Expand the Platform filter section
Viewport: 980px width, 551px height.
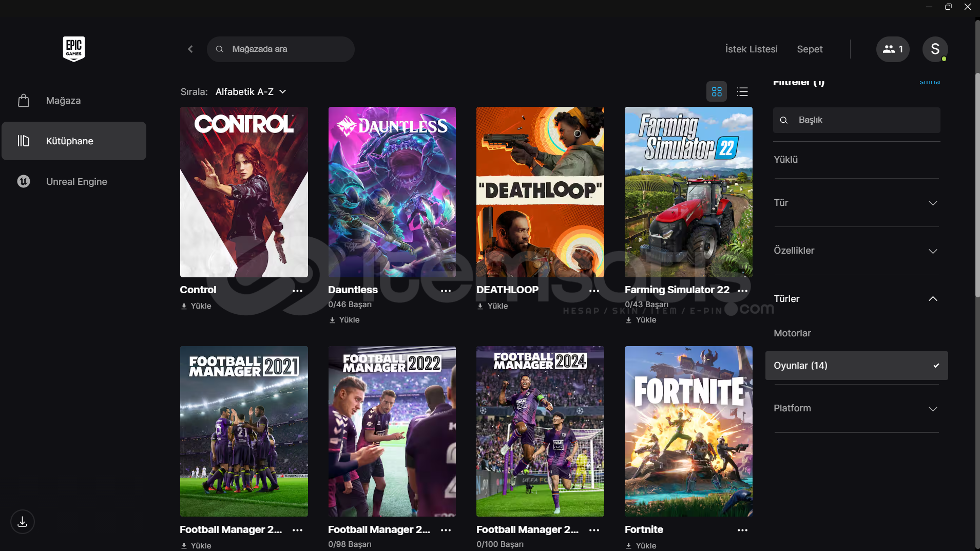856,408
